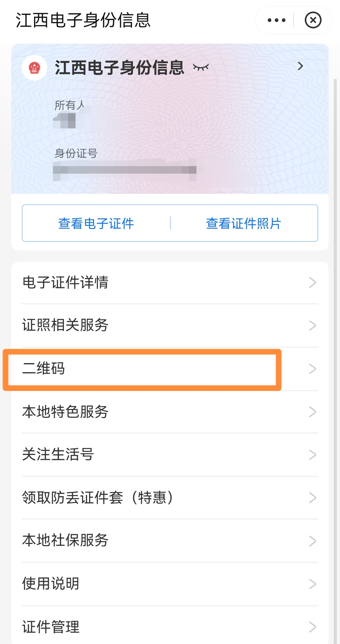Click the national emblem badge icon

click(x=35, y=67)
